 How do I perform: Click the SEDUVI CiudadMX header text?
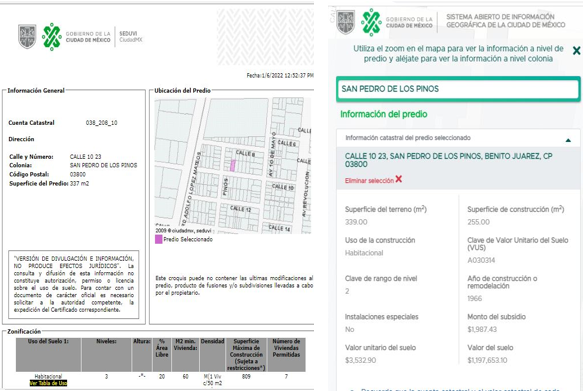131,36
